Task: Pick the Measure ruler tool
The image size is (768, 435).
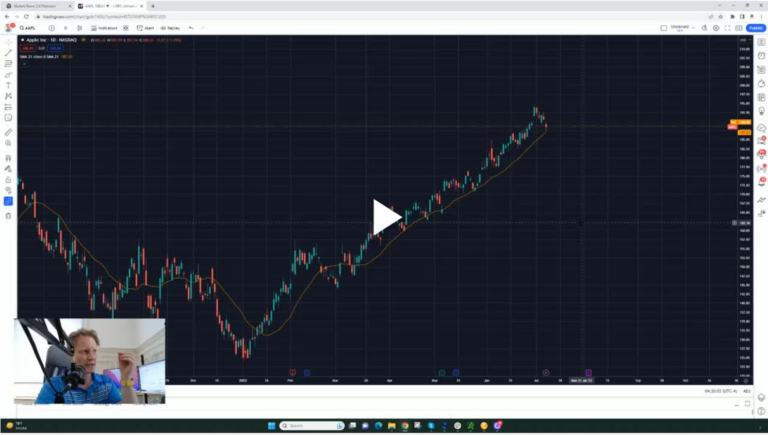Action: [x=8, y=131]
